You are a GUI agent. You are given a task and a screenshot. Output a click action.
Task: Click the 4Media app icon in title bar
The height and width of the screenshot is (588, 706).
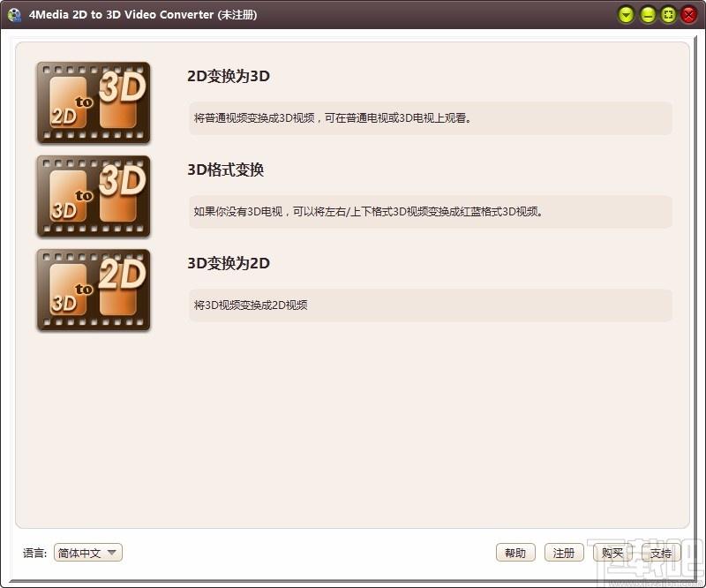click(x=14, y=15)
